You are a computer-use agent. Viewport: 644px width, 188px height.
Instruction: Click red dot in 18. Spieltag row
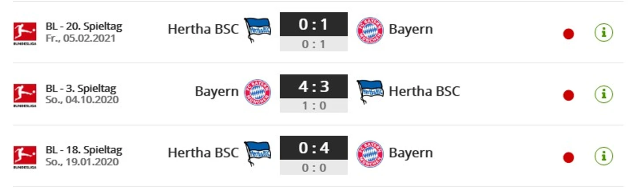coord(569,157)
